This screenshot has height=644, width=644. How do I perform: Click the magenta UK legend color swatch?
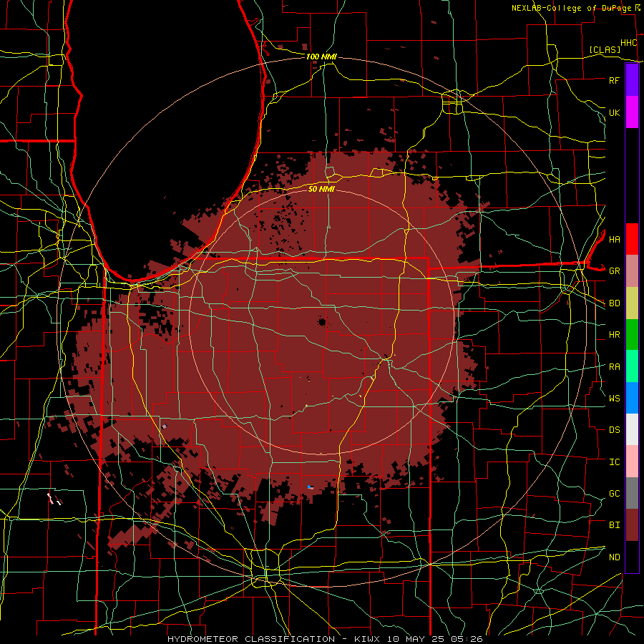pos(632,112)
